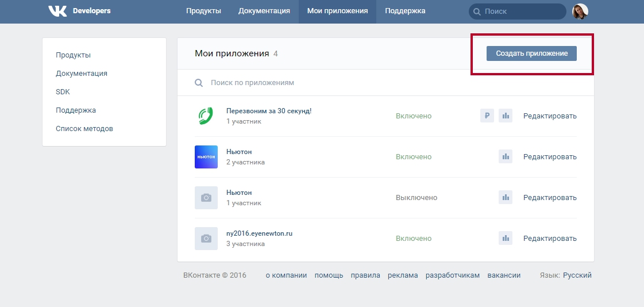Click blue Ньютон app logo thumbnail
This screenshot has height=307, width=644.
click(206, 156)
